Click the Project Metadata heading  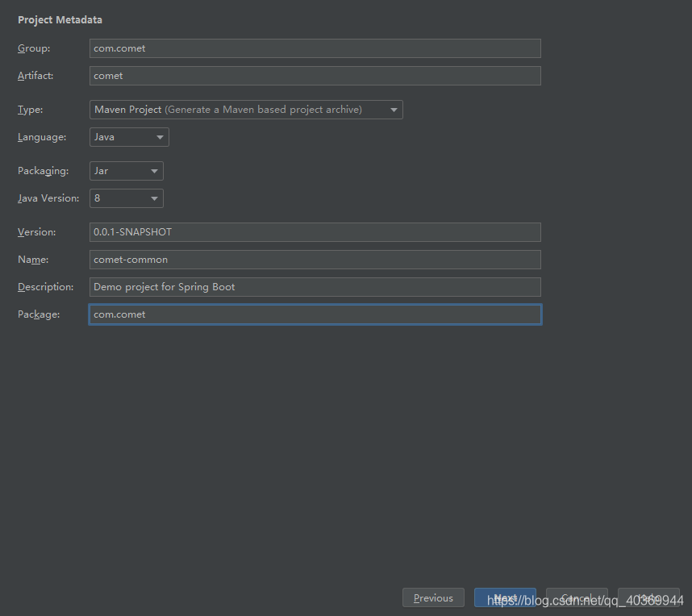pos(60,19)
